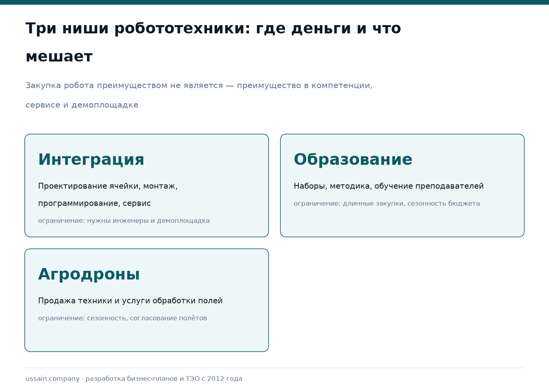This screenshot has width=549, height=392.
Task: Click "ограничение: нужны инженеры и демоплощадка"
Action: point(124,221)
